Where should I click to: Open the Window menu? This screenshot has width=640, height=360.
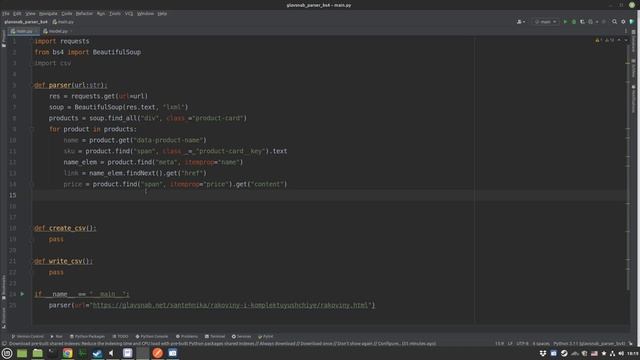[x=145, y=13]
